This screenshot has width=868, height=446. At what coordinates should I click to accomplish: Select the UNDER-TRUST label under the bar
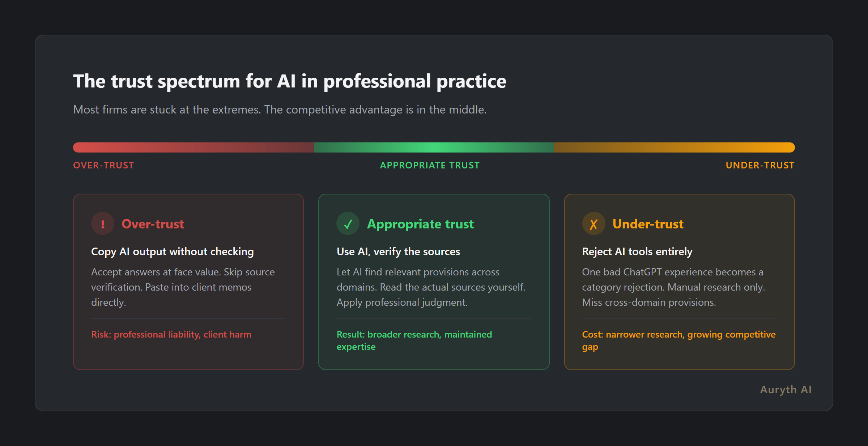760,165
